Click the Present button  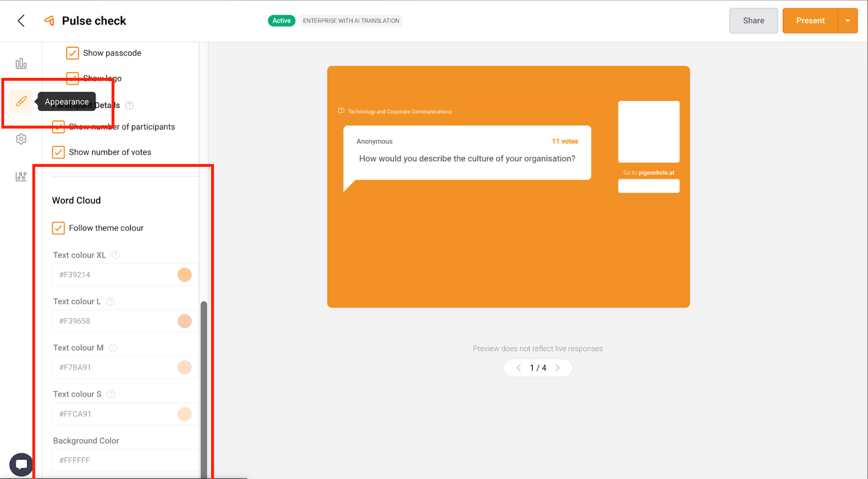coord(810,21)
